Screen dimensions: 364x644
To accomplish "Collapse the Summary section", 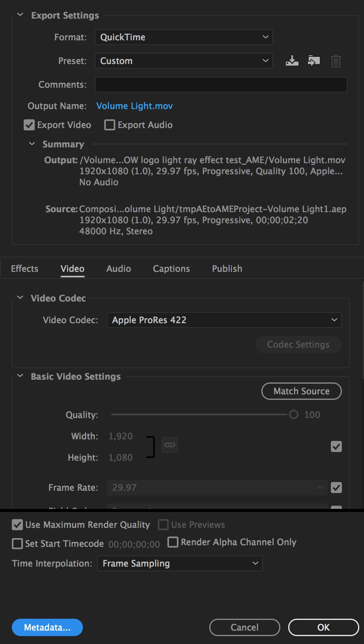I will (32, 143).
